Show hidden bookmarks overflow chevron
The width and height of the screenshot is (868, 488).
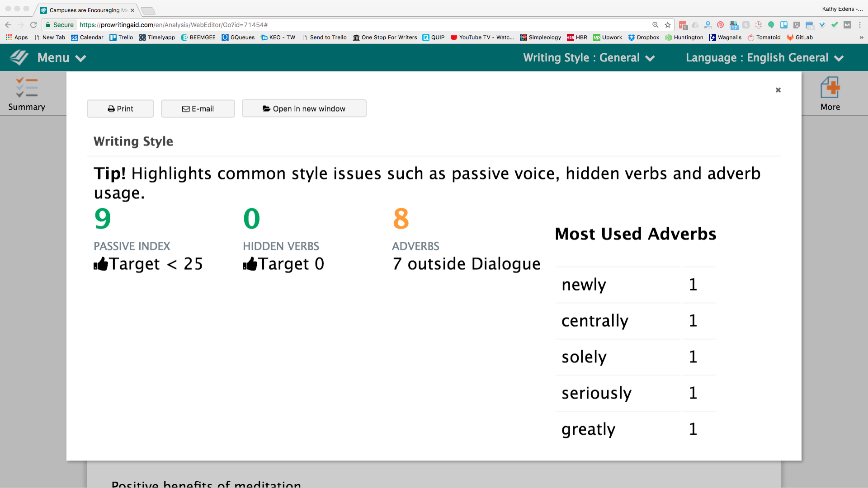(x=861, y=38)
